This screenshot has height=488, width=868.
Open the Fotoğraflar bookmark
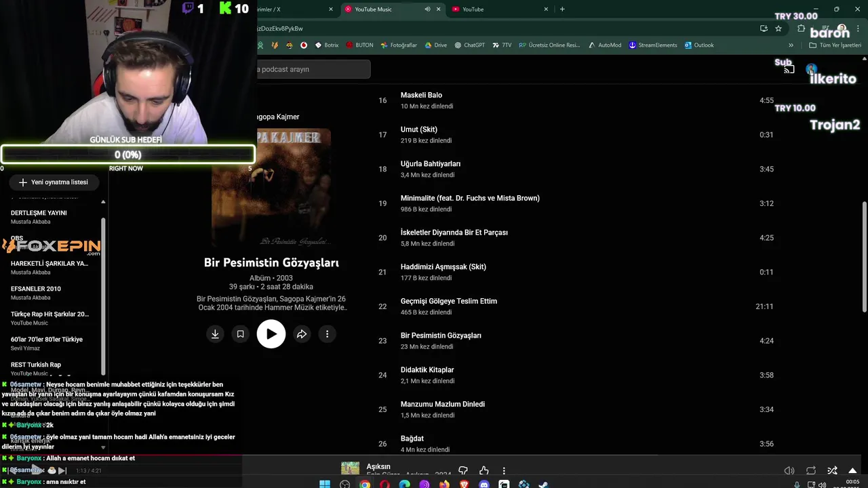(399, 45)
